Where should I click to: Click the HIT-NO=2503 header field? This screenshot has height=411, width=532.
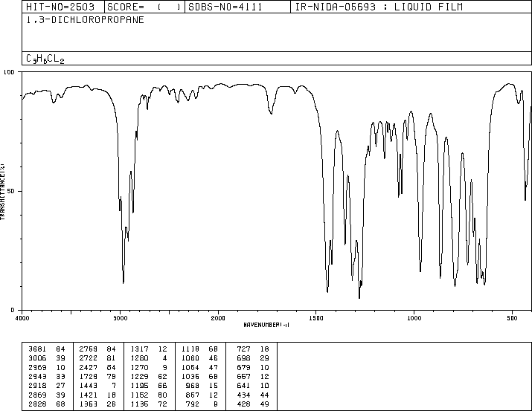coord(60,7)
